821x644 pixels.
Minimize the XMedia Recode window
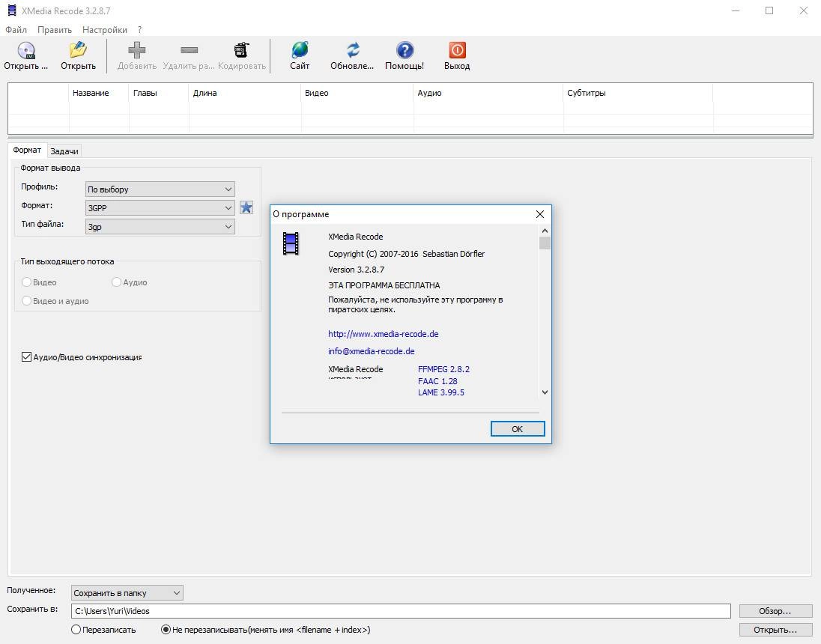click(736, 10)
